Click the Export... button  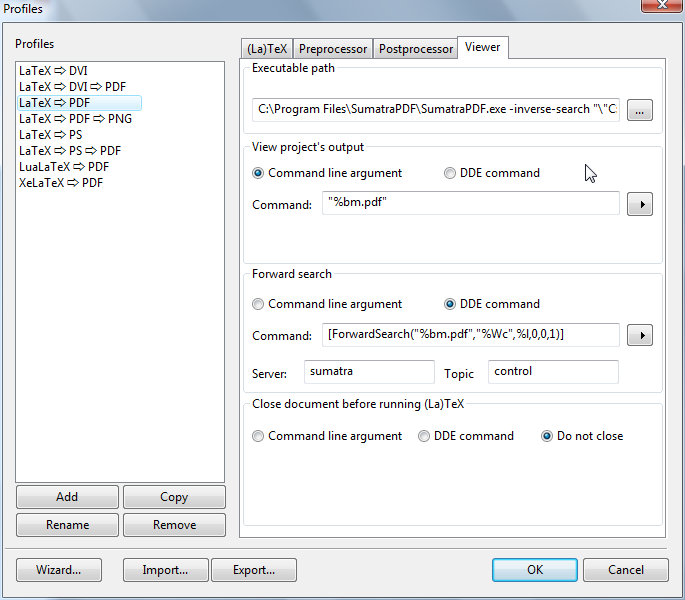254,570
